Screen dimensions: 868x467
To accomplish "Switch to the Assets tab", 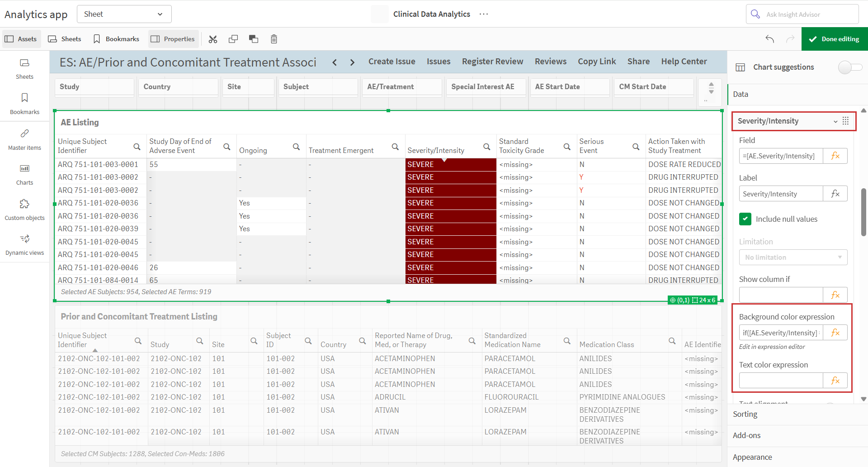I will [x=21, y=39].
